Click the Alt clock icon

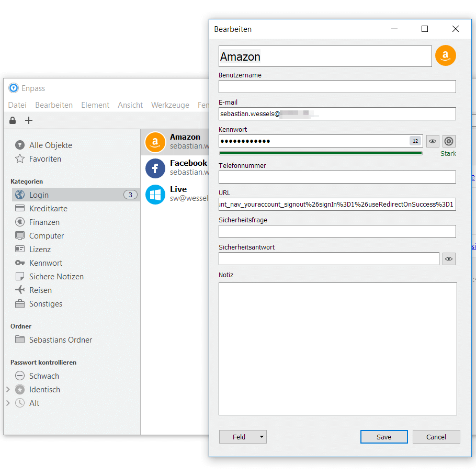pos(20,403)
